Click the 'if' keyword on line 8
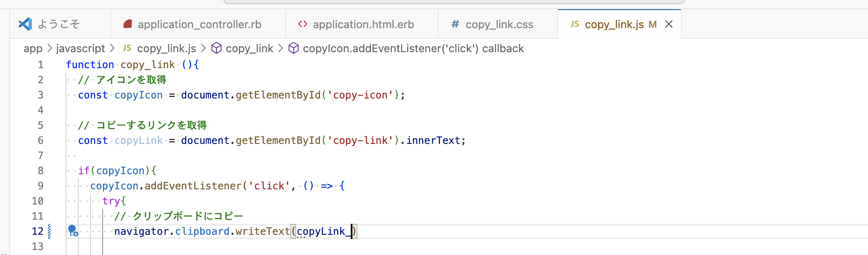 (84, 170)
